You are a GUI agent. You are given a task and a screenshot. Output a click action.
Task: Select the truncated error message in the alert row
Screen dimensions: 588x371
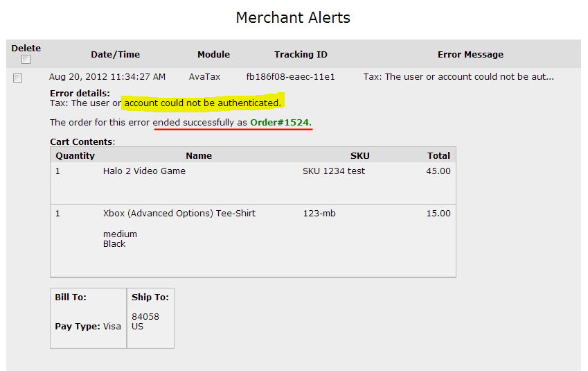pyautogui.click(x=458, y=77)
